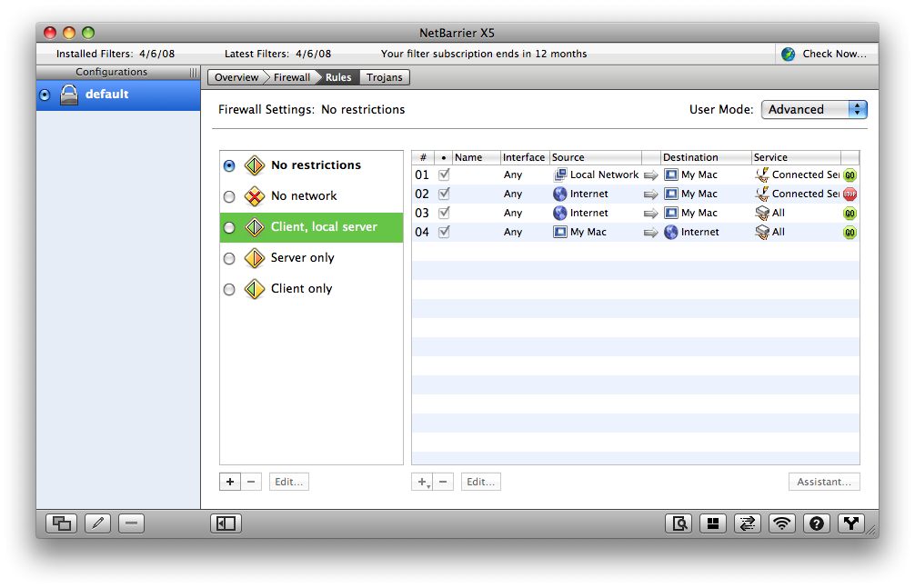915x588 pixels.
Task: Select the Client only radio button
Action: tap(229, 289)
